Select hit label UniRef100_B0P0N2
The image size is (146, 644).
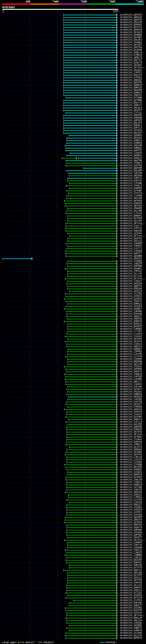131,603
